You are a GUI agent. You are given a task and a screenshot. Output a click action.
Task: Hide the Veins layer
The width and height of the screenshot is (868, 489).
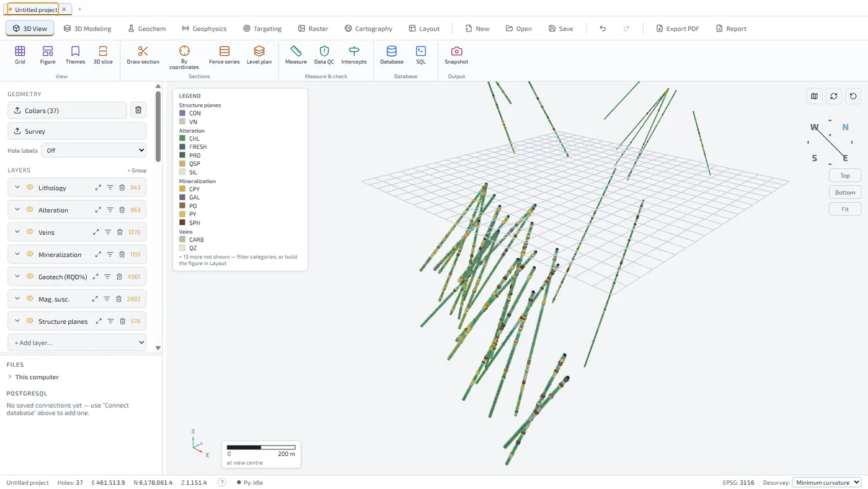click(x=30, y=232)
